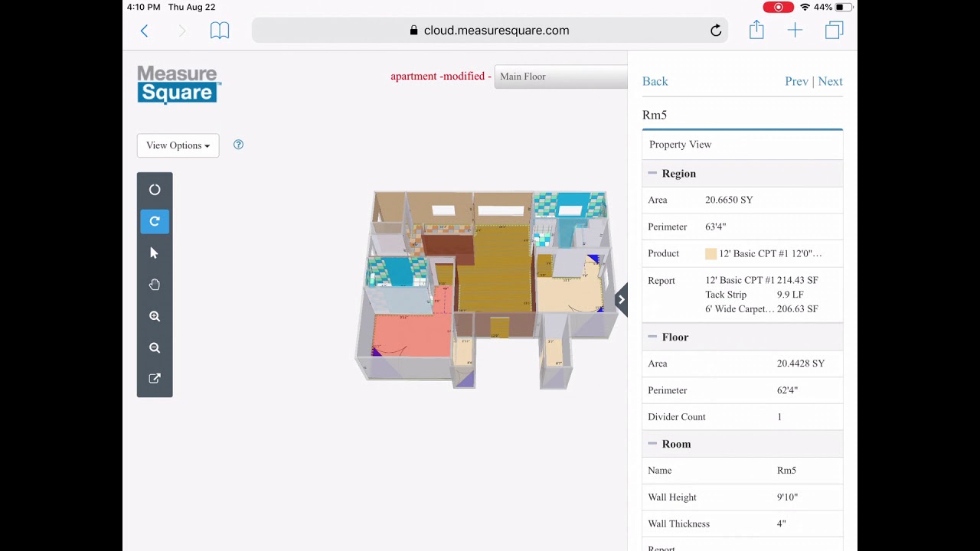
Task: Click Divider Count value 1
Action: [x=779, y=417]
